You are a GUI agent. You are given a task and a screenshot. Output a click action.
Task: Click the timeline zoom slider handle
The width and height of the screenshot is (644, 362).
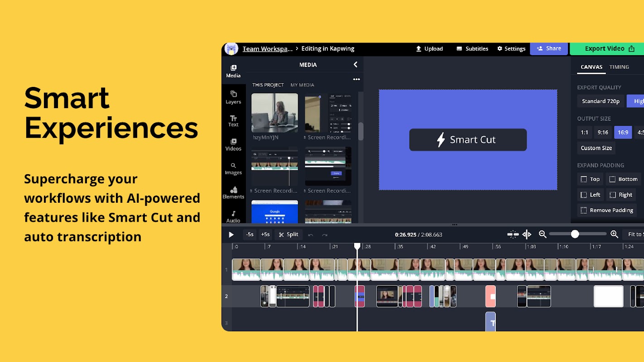pos(575,234)
